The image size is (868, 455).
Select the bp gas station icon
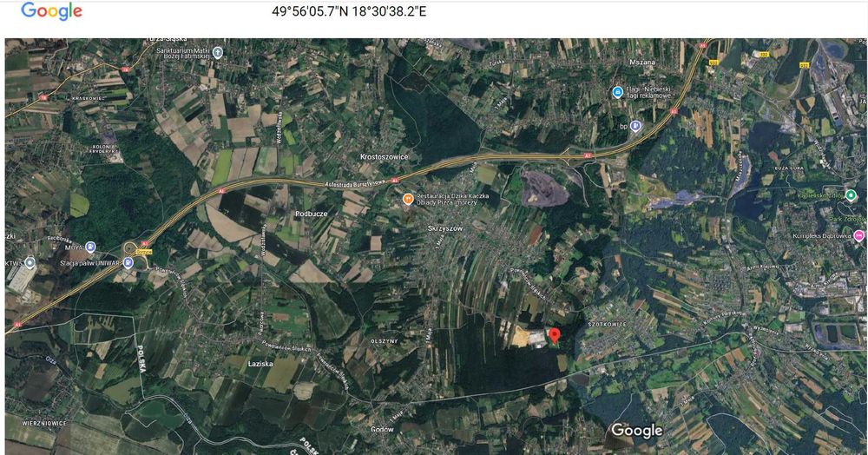pyautogui.click(x=635, y=126)
